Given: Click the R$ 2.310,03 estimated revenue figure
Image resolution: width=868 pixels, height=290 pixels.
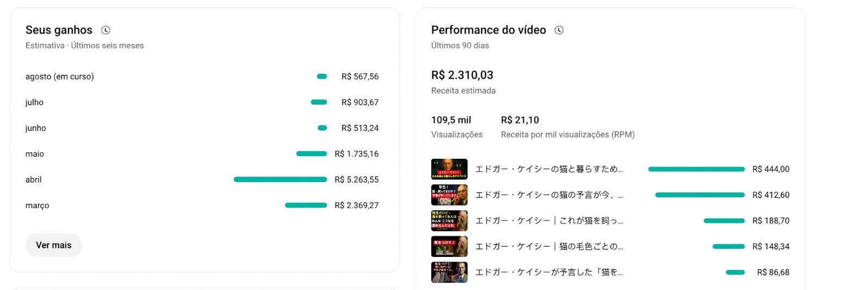Looking at the screenshot, I should point(462,75).
